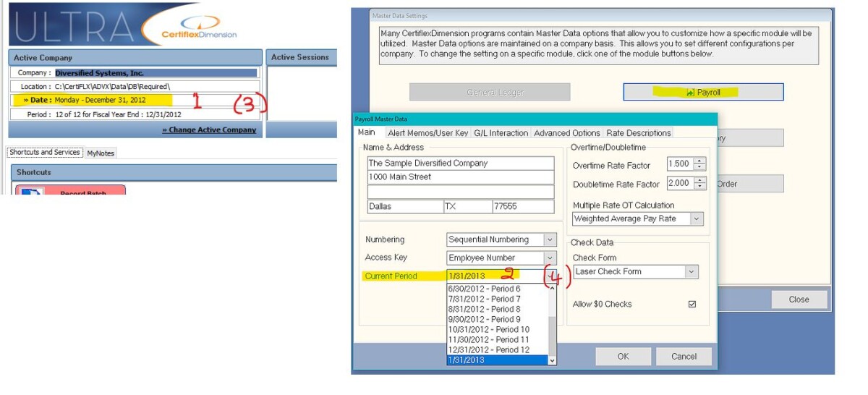Increase the Overtime Rate Factor stepper
This screenshot has width=868, height=395.
(700, 162)
